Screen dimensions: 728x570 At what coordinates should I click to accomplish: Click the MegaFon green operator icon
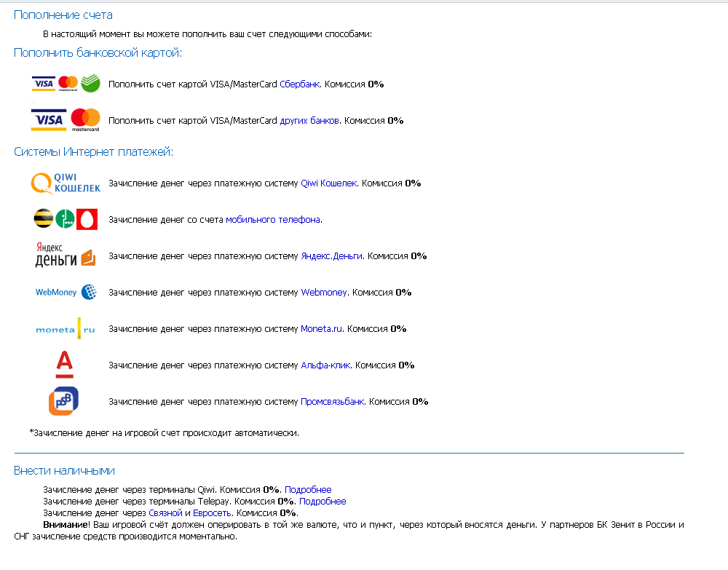click(65, 219)
